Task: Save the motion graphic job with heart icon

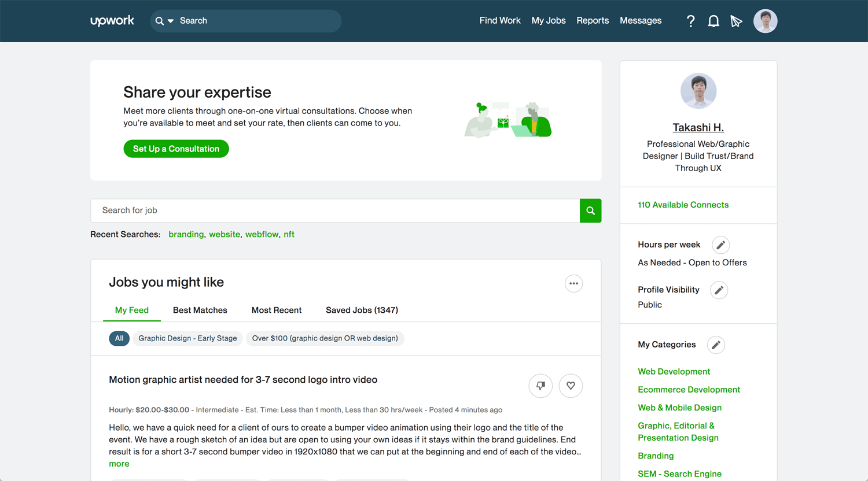Action: (571, 386)
